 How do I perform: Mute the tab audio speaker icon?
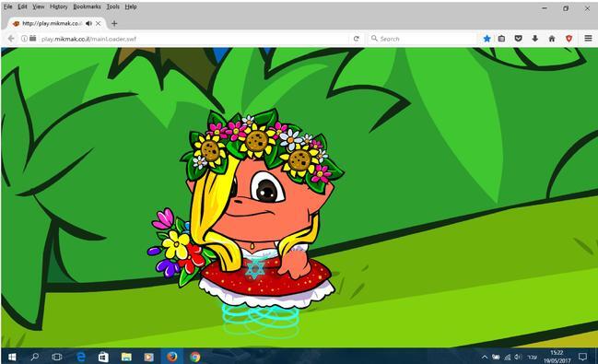[x=88, y=23]
